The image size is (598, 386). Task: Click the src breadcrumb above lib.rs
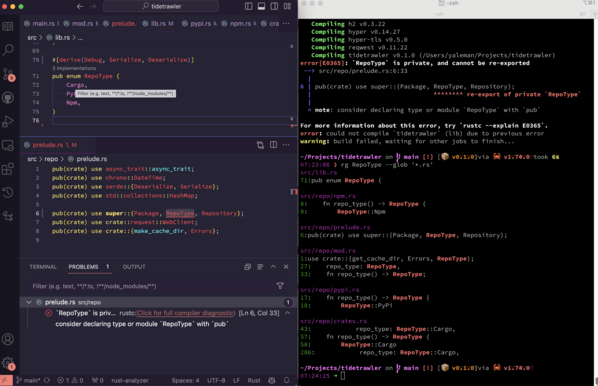pyautogui.click(x=32, y=38)
